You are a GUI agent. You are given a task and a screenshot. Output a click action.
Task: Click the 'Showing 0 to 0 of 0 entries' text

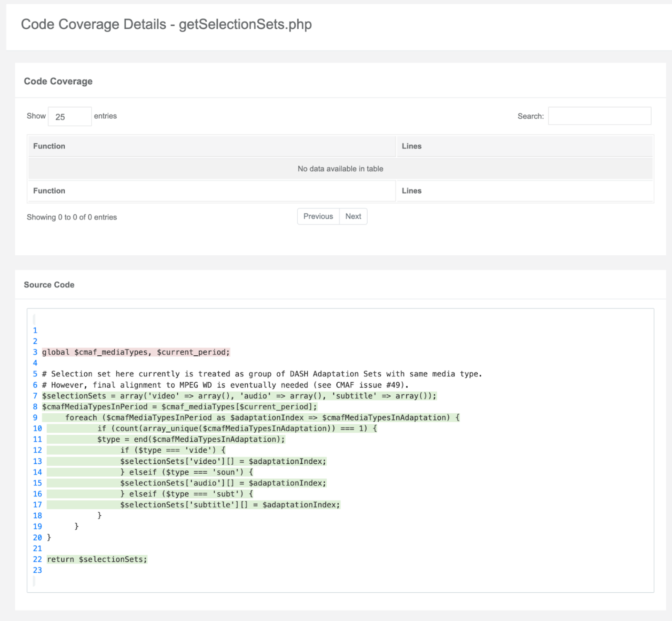pos(72,217)
